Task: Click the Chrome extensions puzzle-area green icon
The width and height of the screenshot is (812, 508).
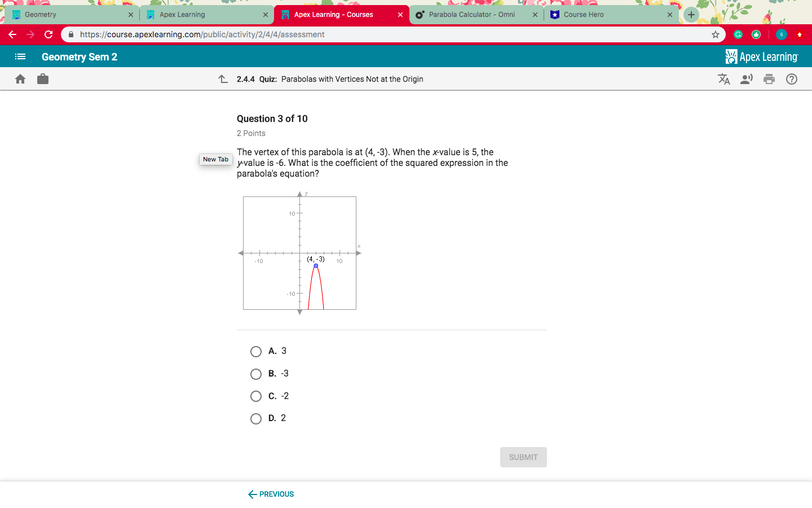Action: click(x=738, y=34)
